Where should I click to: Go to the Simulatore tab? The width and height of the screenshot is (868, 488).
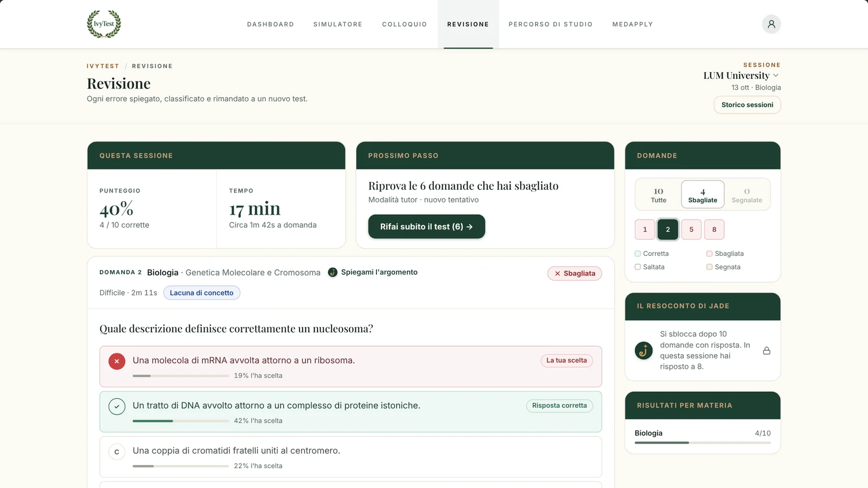(337, 24)
